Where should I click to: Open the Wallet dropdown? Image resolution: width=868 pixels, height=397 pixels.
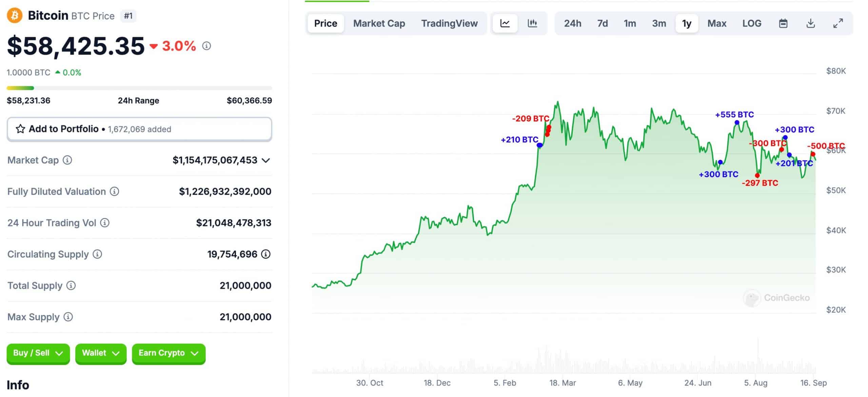(100, 353)
